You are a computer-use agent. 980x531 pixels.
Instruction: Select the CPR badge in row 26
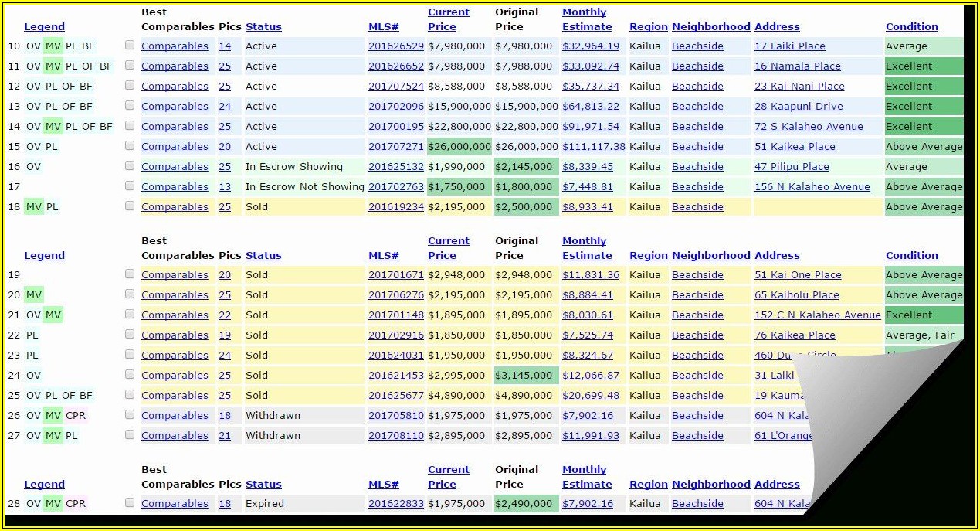click(x=76, y=416)
